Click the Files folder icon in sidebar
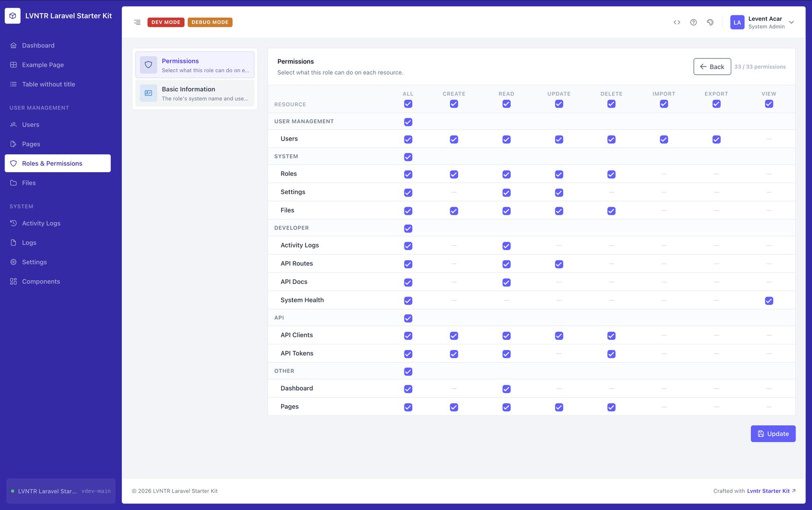This screenshot has width=812, height=510. click(x=14, y=183)
